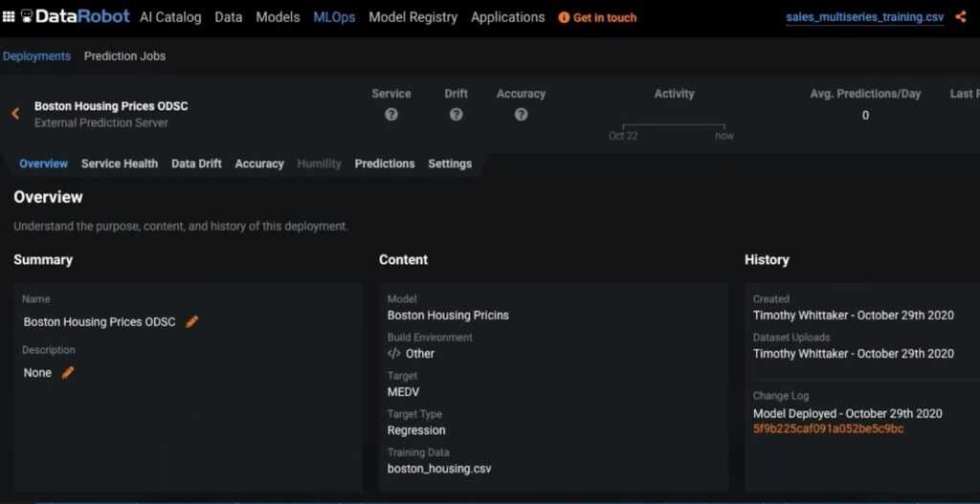Image resolution: width=980 pixels, height=504 pixels.
Task: Select the Service Health tab
Action: click(x=120, y=164)
